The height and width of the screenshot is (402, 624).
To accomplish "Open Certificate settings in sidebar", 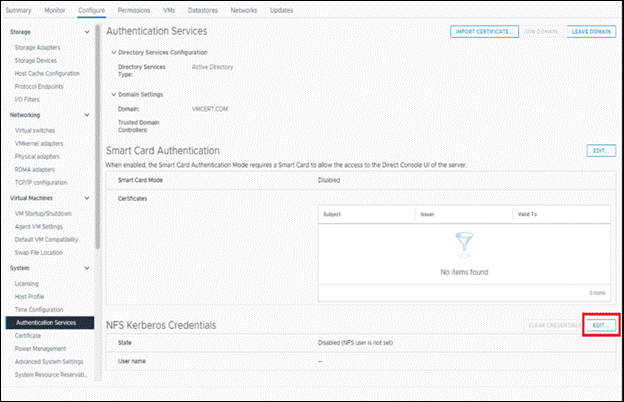I will coord(27,336).
